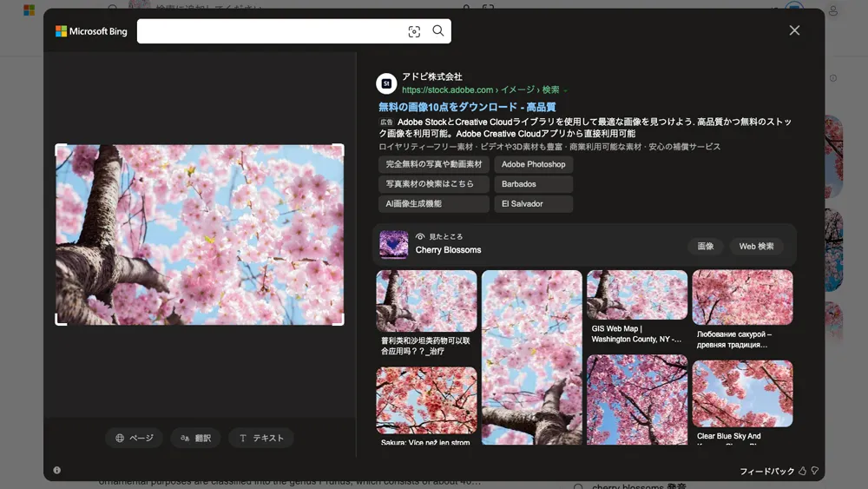Click the Adobe Photoshop button
868x489 pixels.
pos(534,164)
